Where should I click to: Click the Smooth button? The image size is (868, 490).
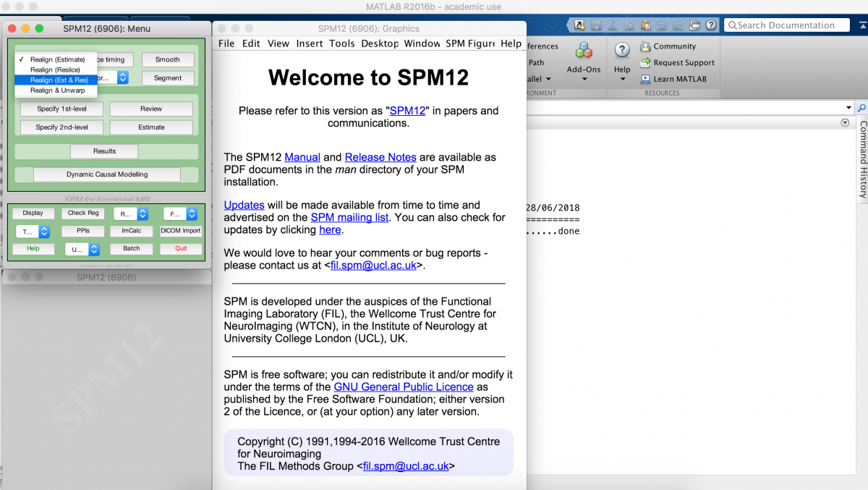click(x=168, y=59)
